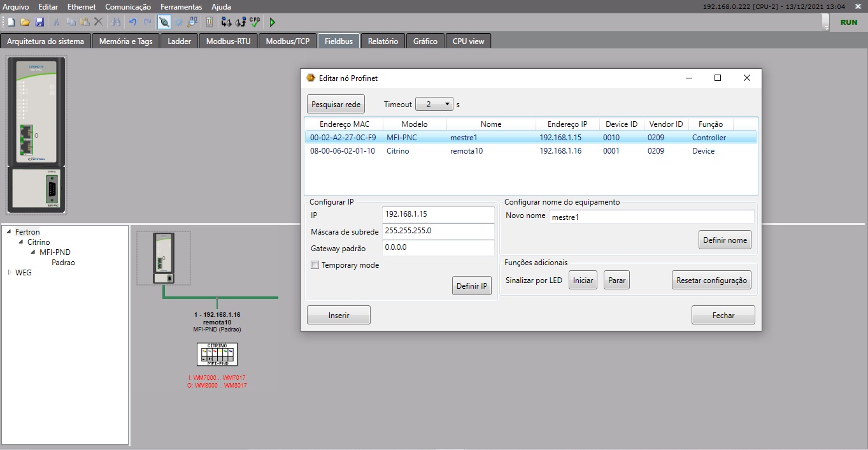
Task: Click the Definir IP button
Action: pyautogui.click(x=471, y=286)
